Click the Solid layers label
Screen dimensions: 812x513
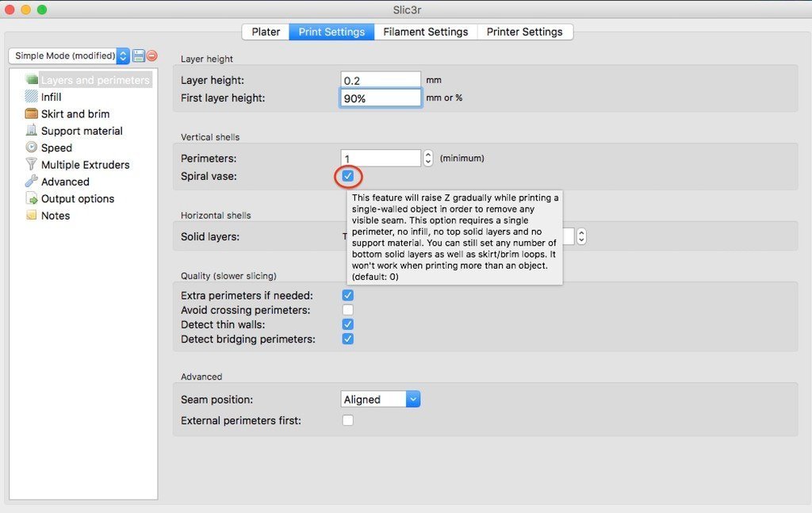209,236
